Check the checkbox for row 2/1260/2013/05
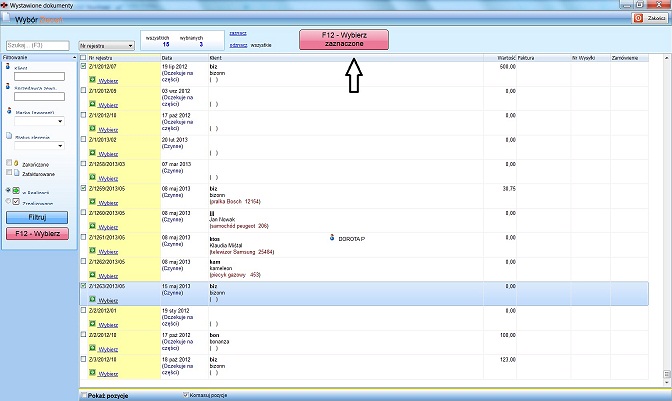Viewport: 672px width, 401px height. (84, 212)
